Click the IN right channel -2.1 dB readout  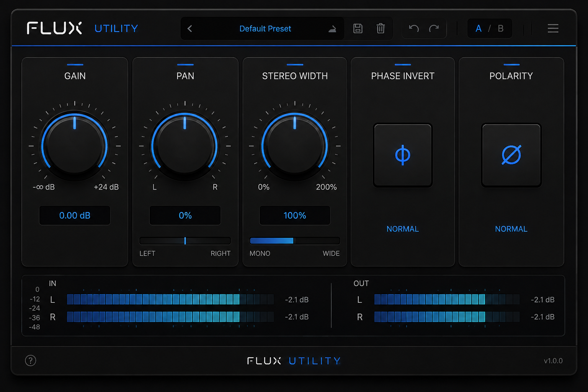click(297, 317)
